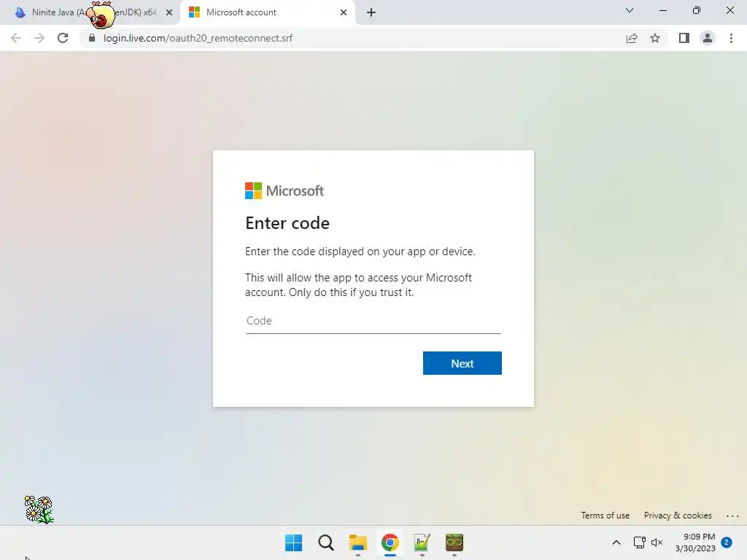Restore down the Chrome window
The width and height of the screenshot is (747, 560).
coord(697,10)
